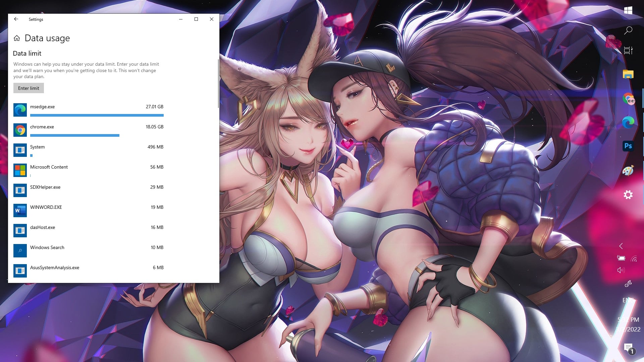
Task: Show hidden system tray icons
Action: [621, 246]
